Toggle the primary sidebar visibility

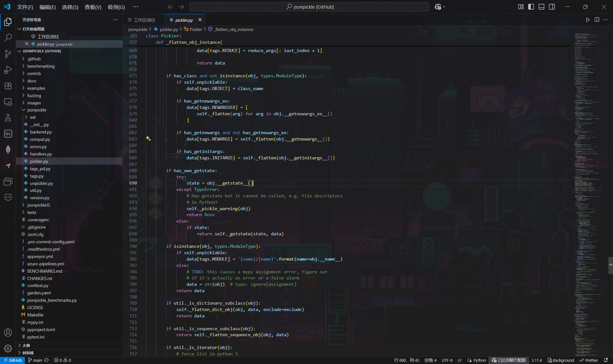click(x=531, y=7)
